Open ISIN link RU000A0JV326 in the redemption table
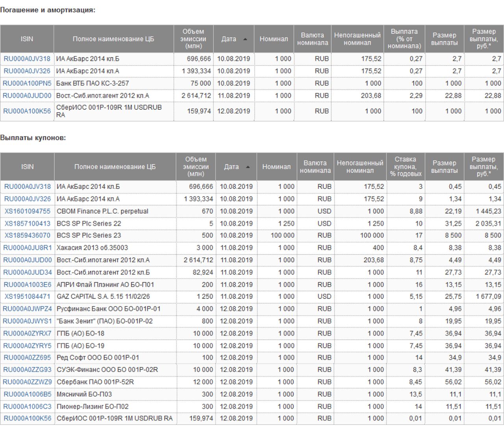 point(27,71)
